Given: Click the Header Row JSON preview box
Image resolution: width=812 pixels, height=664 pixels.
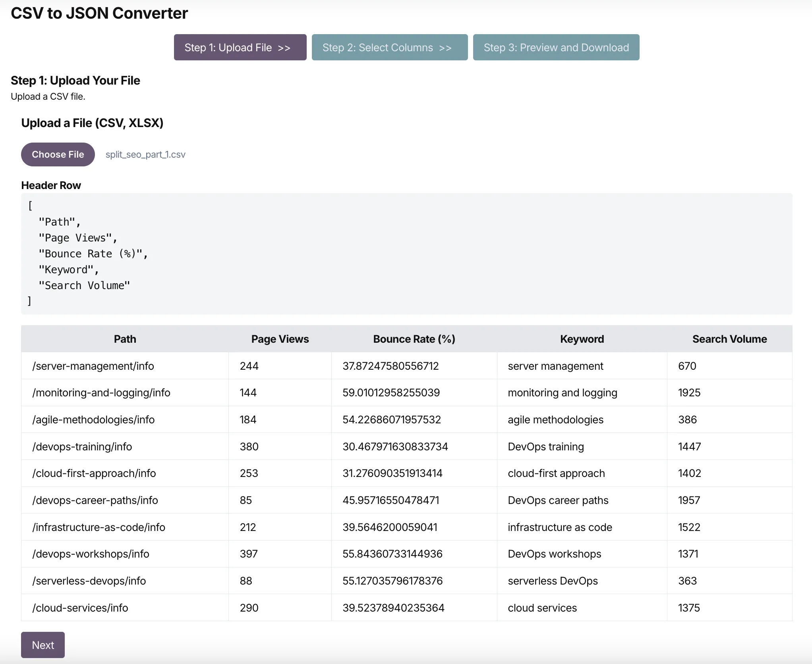Looking at the screenshot, I should [x=406, y=253].
